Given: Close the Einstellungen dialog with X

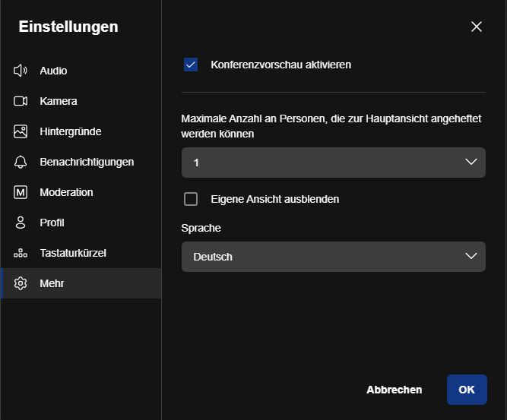Looking at the screenshot, I should tap(477, 27).
